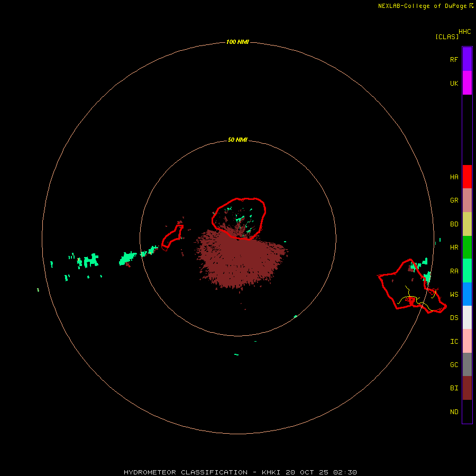The image size is (476, 476).
Task: Click the ND black legend swatch
Action: click(467, 411)
